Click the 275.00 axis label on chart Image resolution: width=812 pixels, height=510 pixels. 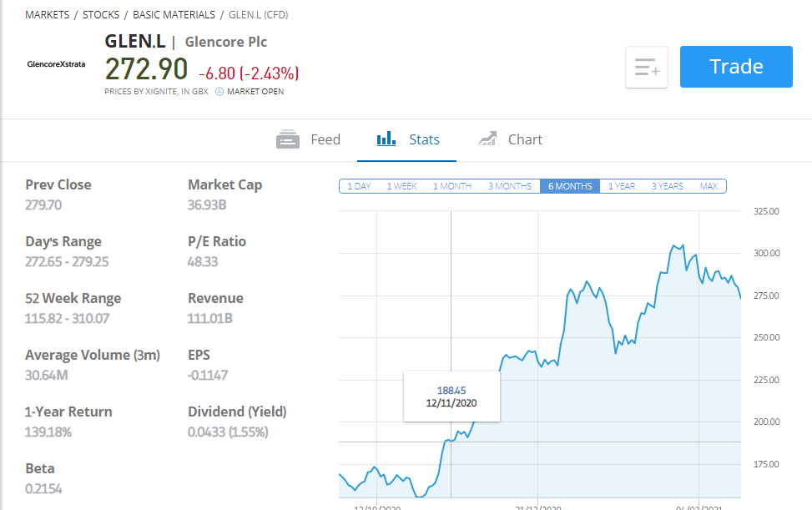pyautogui.click(x=766, y=295)
